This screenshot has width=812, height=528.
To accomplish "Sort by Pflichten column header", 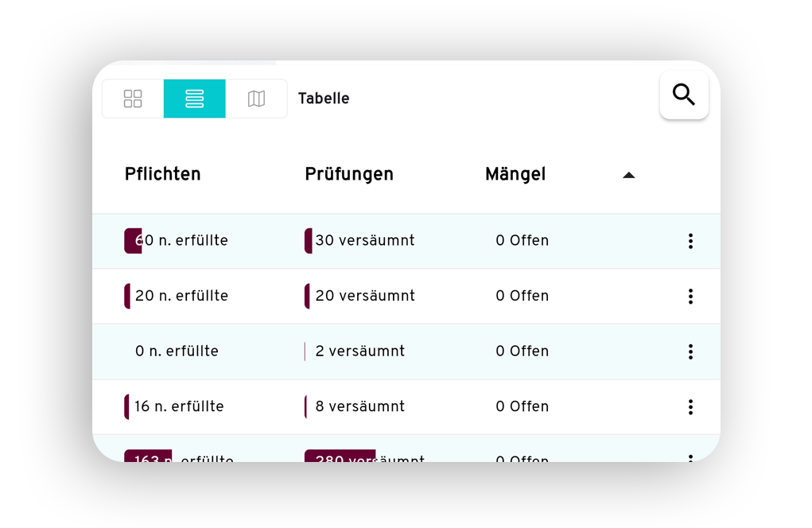I will click(162, 174).
